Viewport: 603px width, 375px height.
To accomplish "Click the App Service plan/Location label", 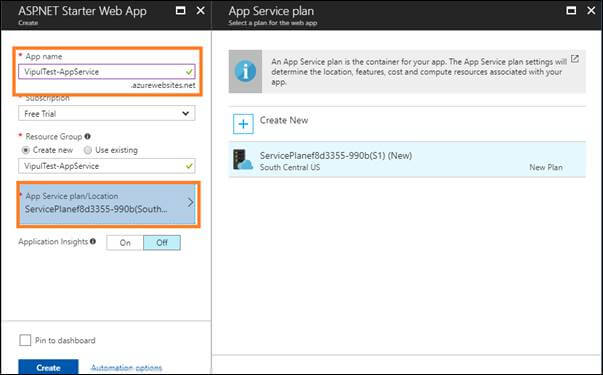I will click(x=72, y=196).
